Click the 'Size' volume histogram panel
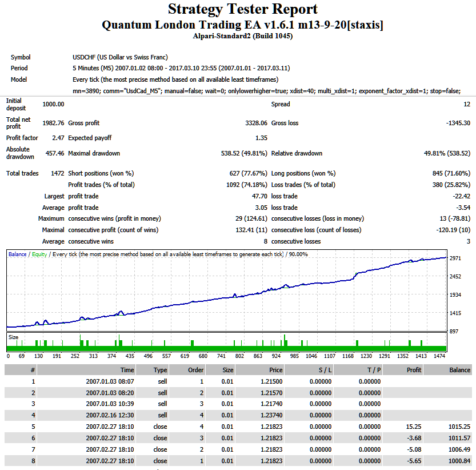 226,342
